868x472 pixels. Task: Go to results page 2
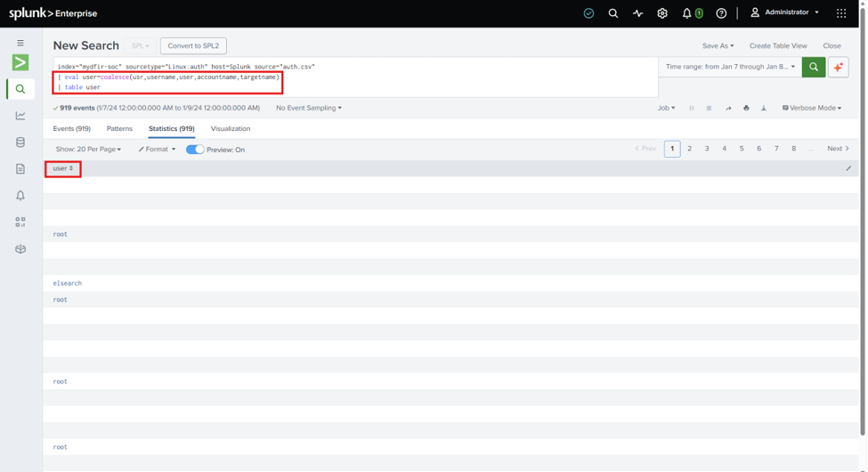pyautogui.click(x=689, y=149)
